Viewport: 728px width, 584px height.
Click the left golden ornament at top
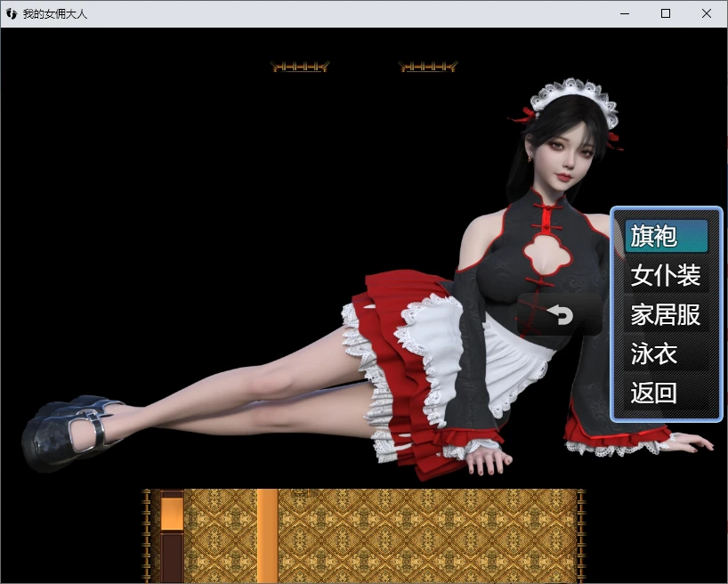coord(300,67)
